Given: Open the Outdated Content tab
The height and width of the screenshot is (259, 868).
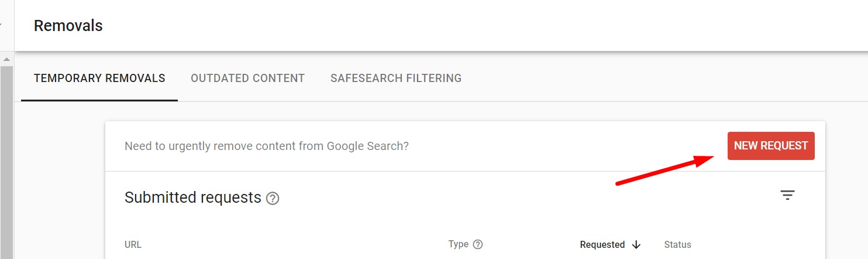Looking at the screenshot, I should [x=247, y=78].
